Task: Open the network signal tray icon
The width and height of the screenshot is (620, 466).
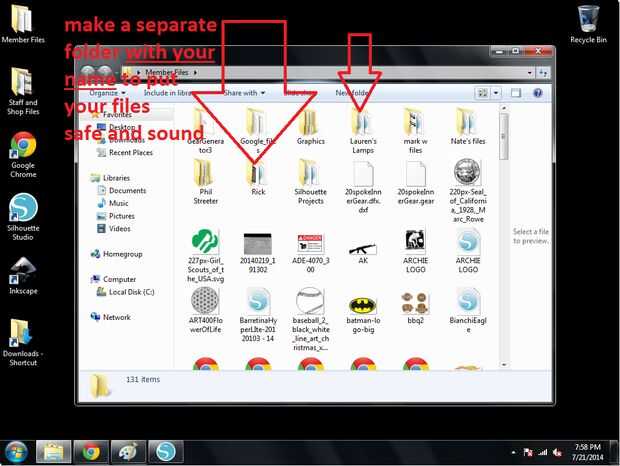Action: tap(542, 452)
